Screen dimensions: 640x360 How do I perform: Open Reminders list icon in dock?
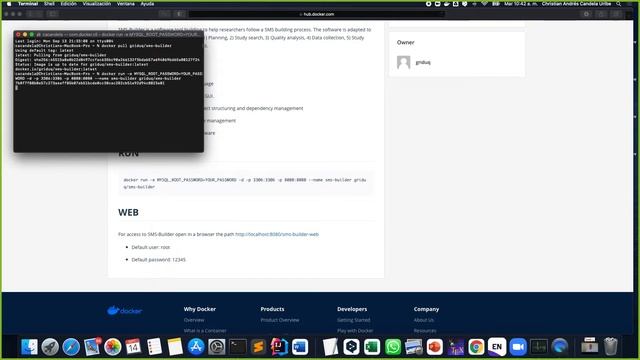coord(154,347)
